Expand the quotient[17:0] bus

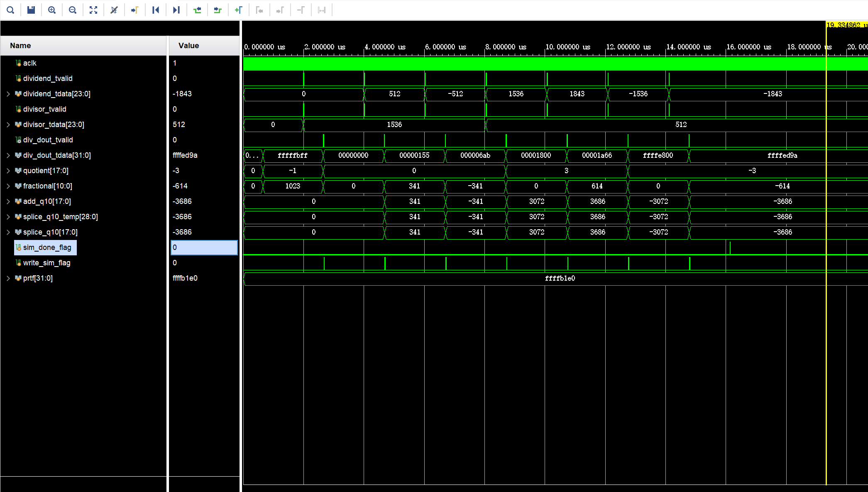pos(8,171)
